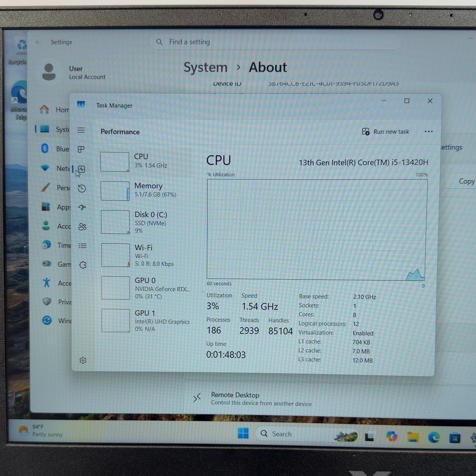The image size is (476, 476).
Task: Open User Local Account profile in Settings
Action: coord(74,72)
